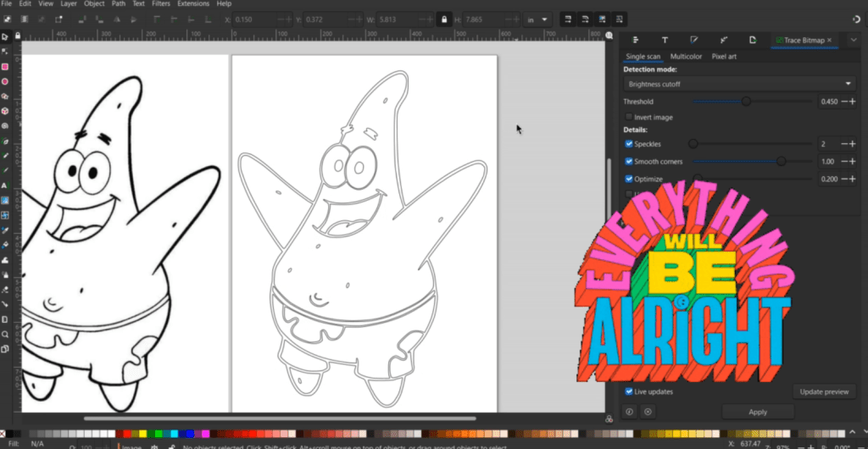This screenshot has height=449, width=868.
Task: Choose the Ellipse tool
Action: [x=5, y=81]
